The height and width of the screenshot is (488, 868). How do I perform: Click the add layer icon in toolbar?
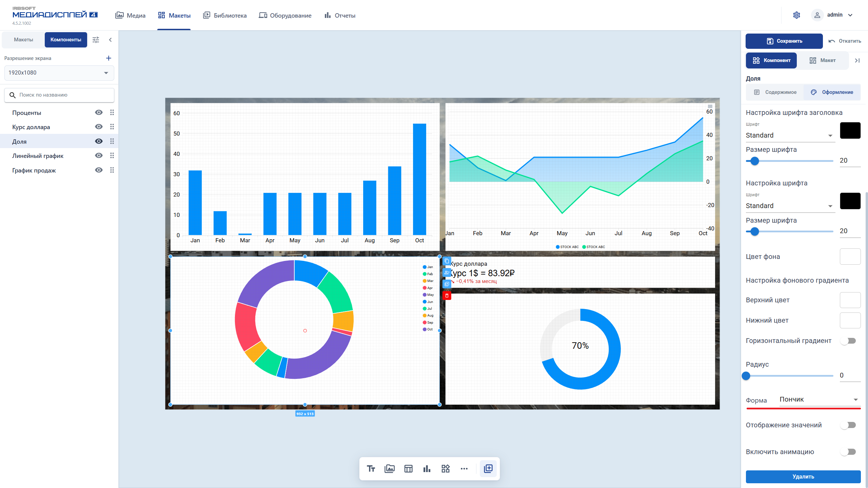pyautogui.click(x=488, y=469)
